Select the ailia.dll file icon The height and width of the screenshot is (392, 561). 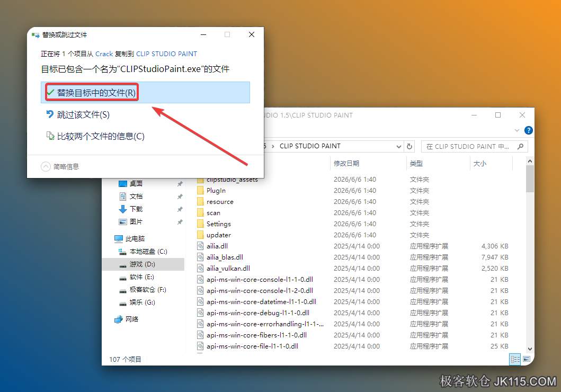[200, 246]
